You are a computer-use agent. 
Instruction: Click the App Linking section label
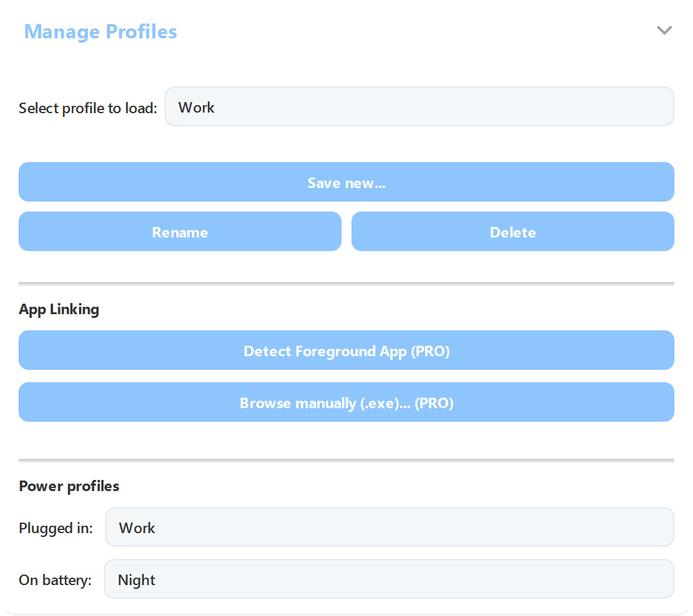(59, 309)
